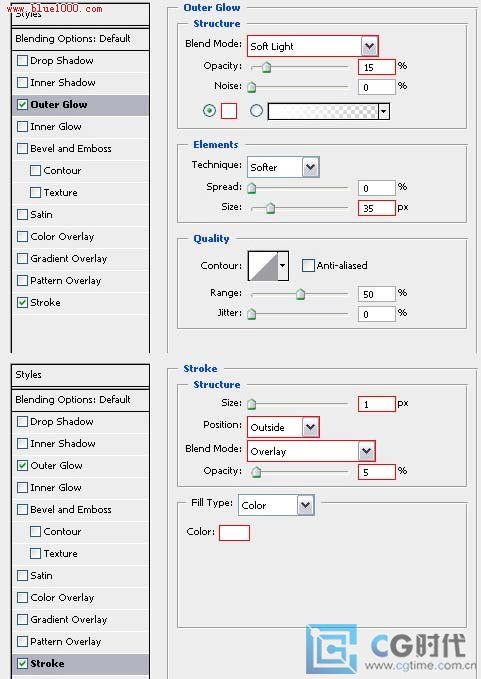Viewport: 481px width, 679px height.
Task: Enable Contour sub-option in Outer Glow dialog
Action: (36, 170)
